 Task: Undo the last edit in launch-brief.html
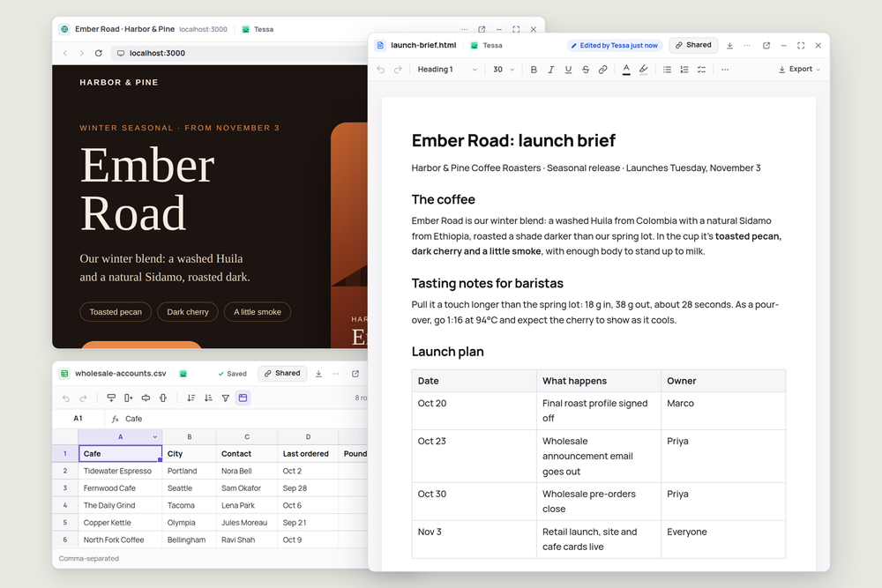click(381, 70)
